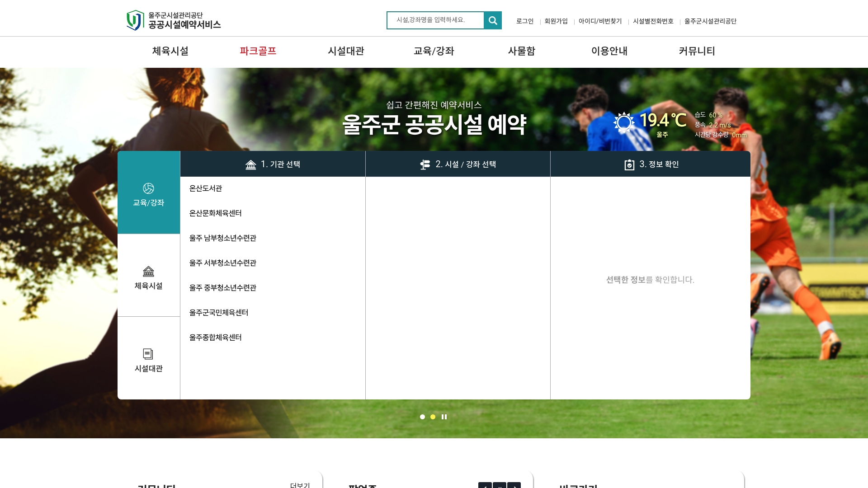Click the 아이디/비번찾기 link

(600, 21)
